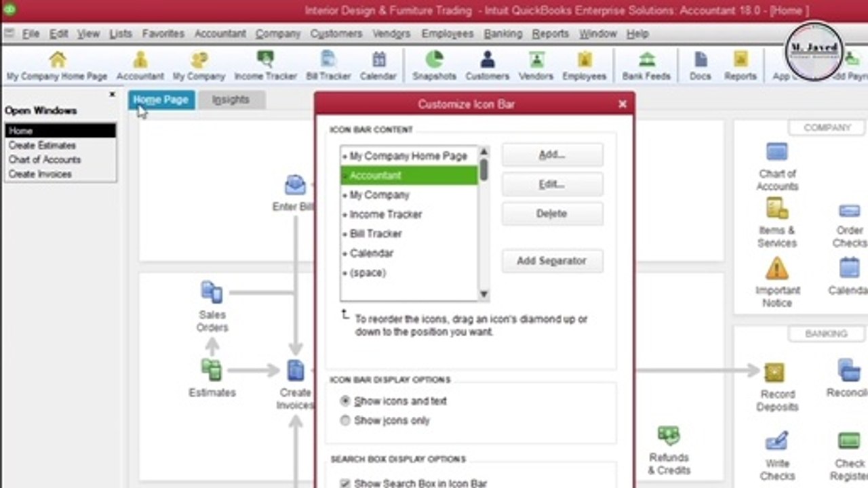Open the Help menu
Image resolution: width=868 pixels, height=488 pixels.
coord(637,33)
